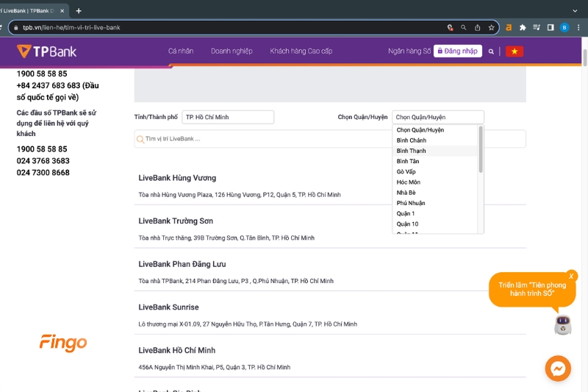Open the site search magnifier icon
The width and height of the screenshot is (588, 392).
pos(491,51)
